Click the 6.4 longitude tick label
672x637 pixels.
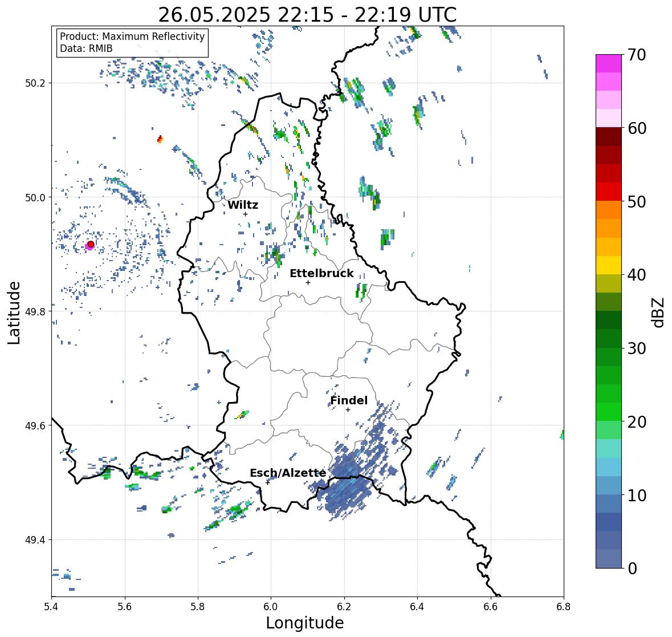click(x=417, y=607)
